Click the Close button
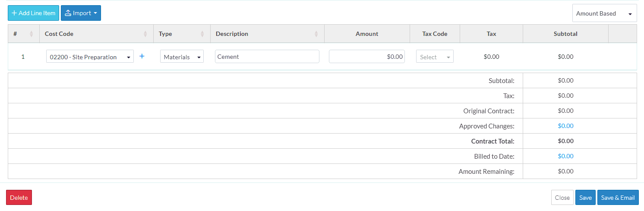Image resolution: width=644 pixels, height=211 pixels. 562,198
